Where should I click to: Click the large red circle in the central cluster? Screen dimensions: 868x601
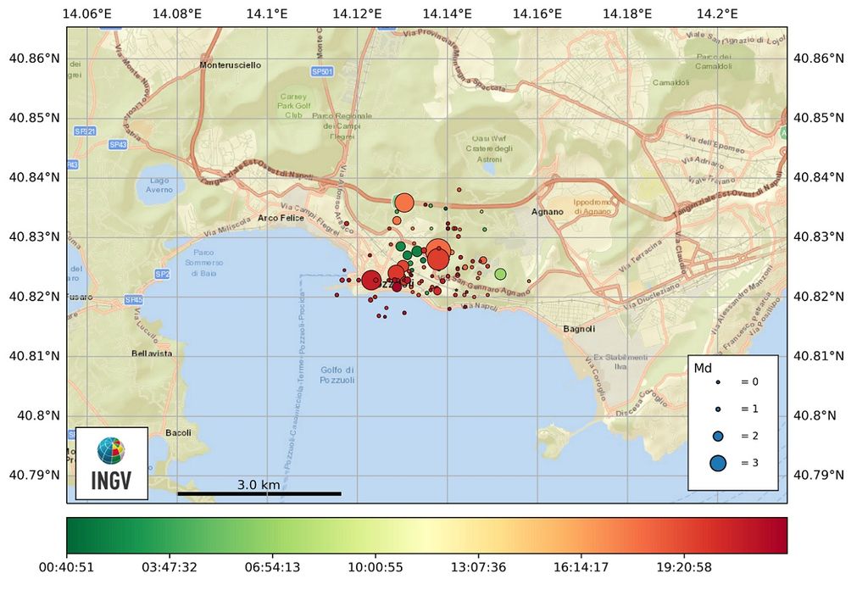click(437, 257)
